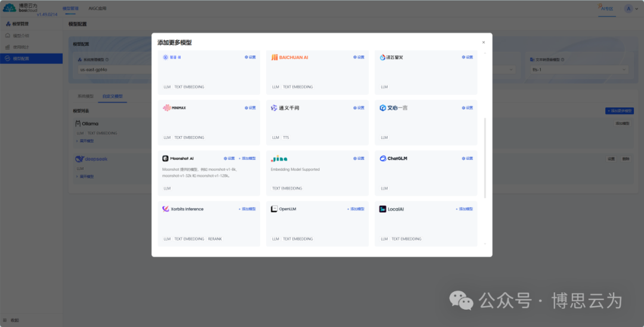644x327 pixels.
Task: Click info icon next to 系统推理模型
Action: 107,60
